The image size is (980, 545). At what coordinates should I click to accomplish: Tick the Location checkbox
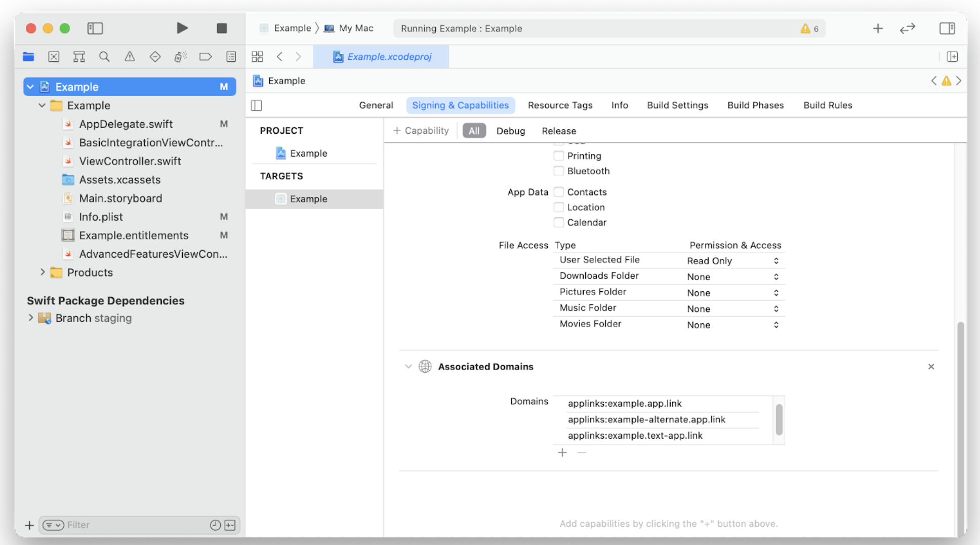(x=559, y=207)
